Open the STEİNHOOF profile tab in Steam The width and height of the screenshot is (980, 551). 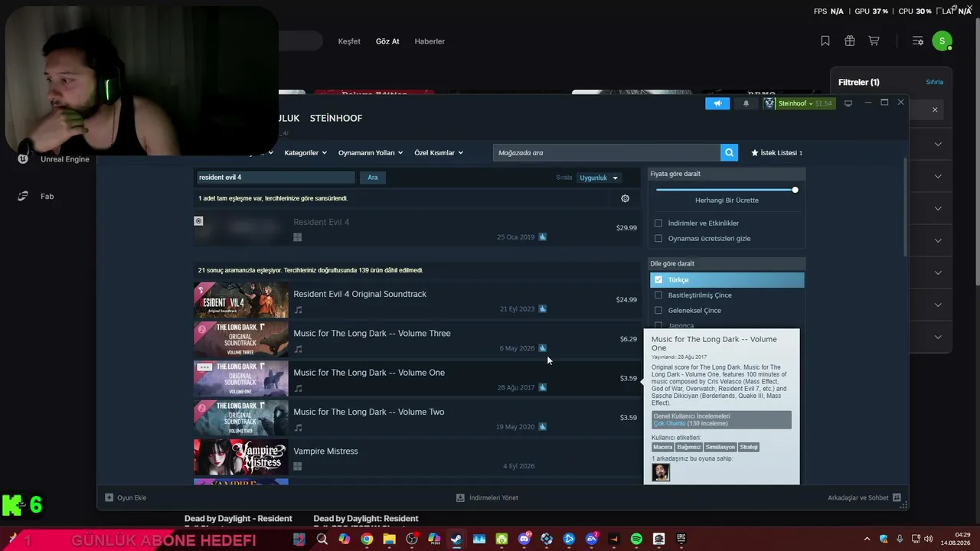336,118
